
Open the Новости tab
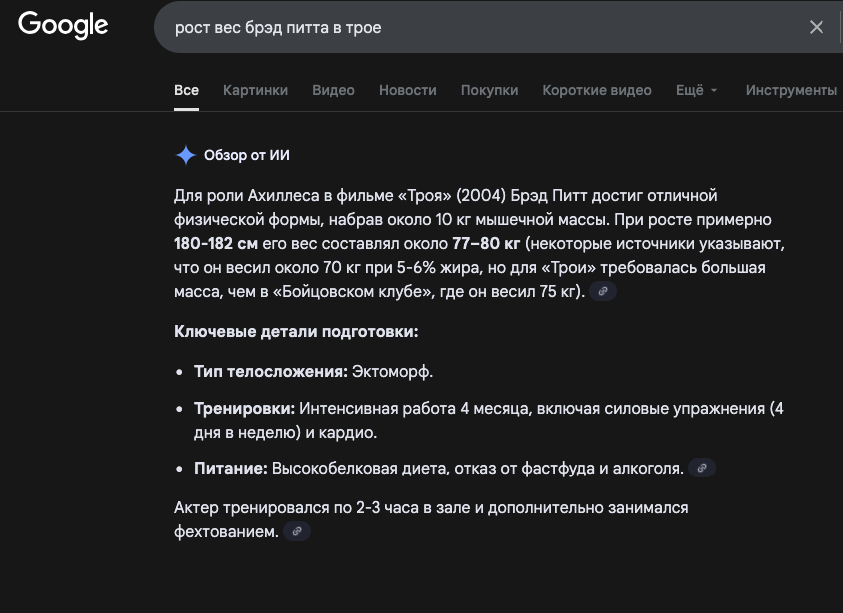pos(407,90)
